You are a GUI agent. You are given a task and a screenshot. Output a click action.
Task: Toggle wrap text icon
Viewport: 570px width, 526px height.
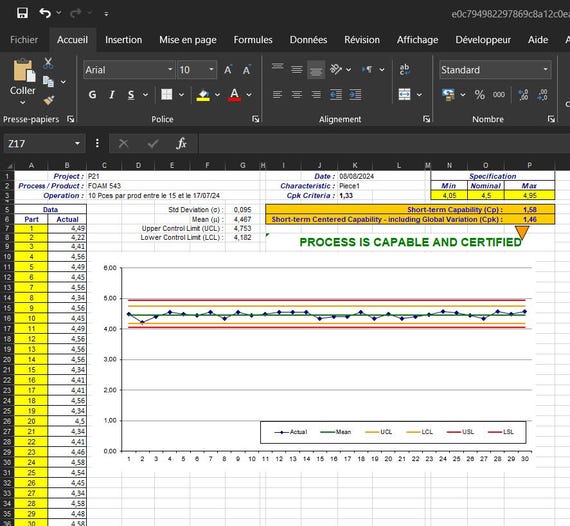point(404,69)
